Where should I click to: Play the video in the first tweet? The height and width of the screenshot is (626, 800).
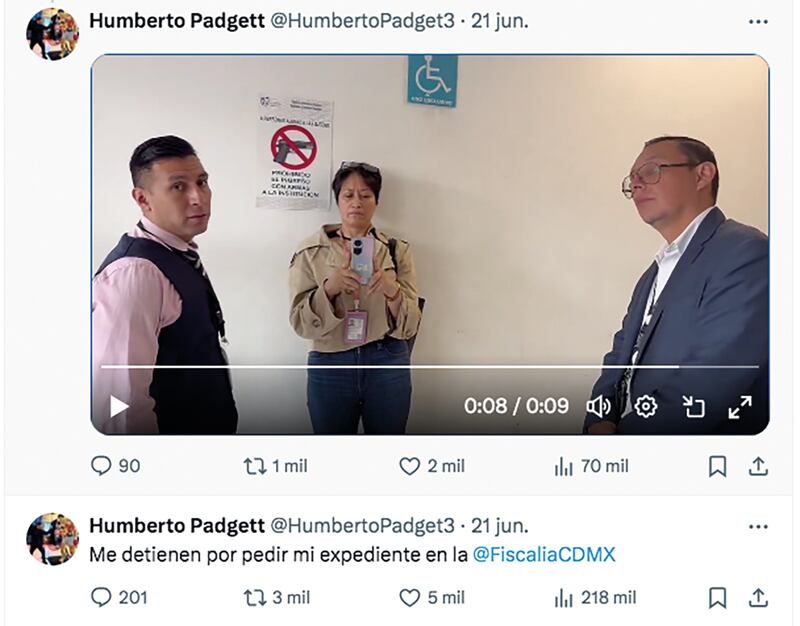pos(119,407)
